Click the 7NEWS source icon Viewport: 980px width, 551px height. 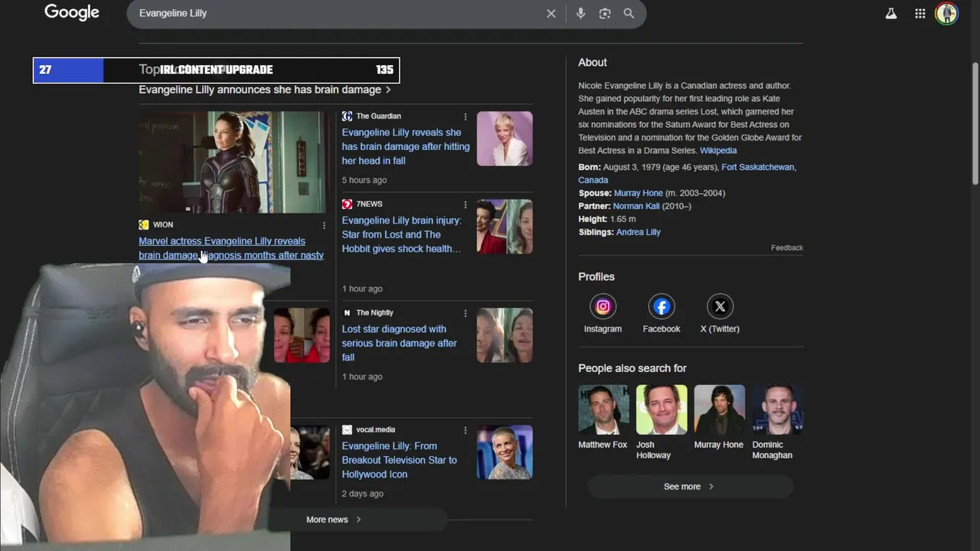pyautogui.click(x=347, y=204)
